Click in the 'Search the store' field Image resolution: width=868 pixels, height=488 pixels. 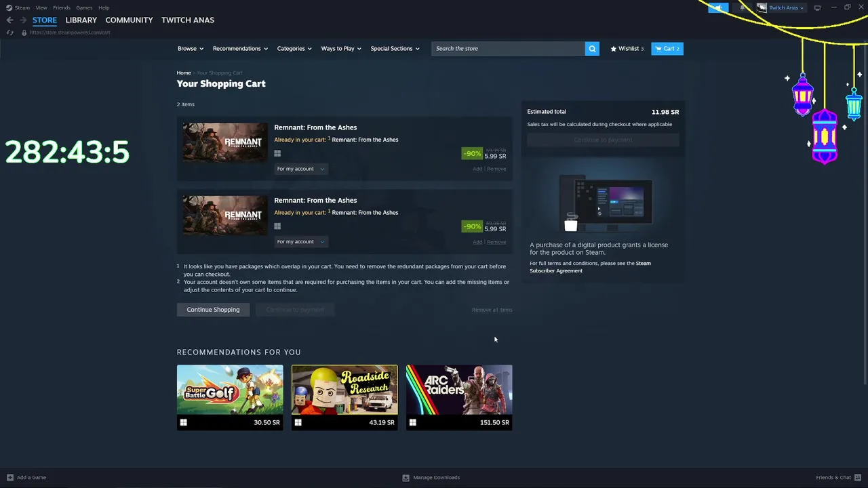508,49
